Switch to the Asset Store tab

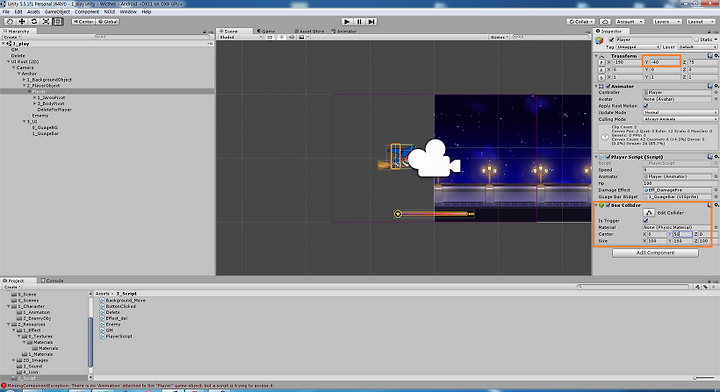[x=309, y=31]
